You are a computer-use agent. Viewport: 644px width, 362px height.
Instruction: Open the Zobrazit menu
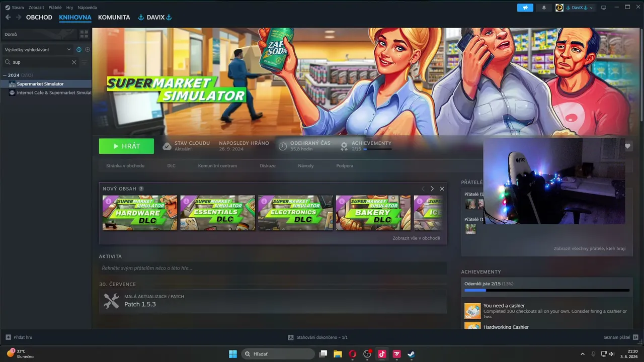click(36, 8)
